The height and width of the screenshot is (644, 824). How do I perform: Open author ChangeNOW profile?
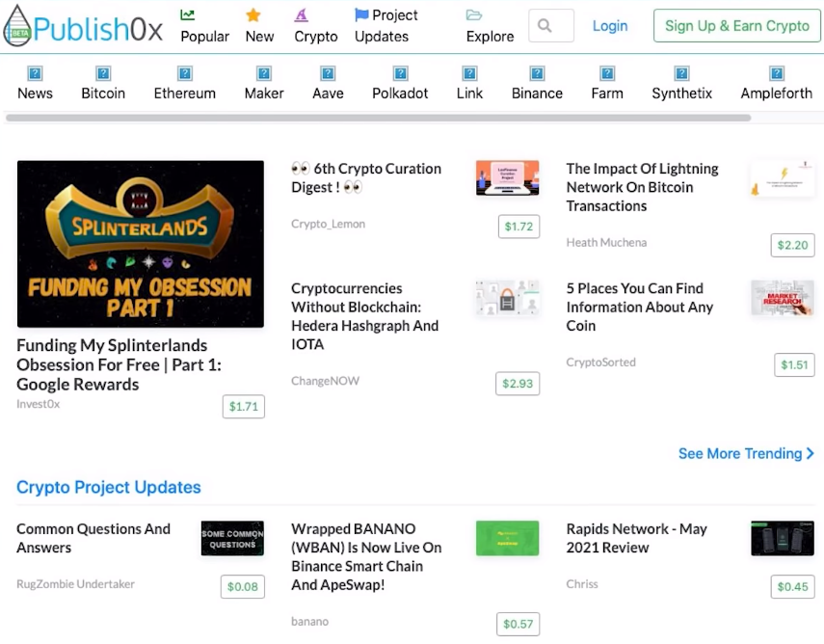tap(326, 381)
